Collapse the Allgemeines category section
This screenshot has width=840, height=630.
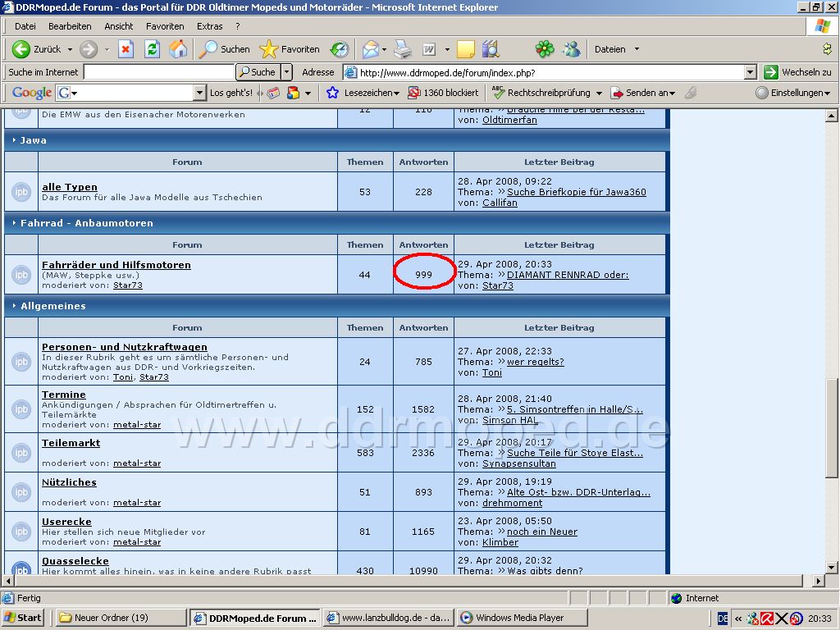pos(14,306)
